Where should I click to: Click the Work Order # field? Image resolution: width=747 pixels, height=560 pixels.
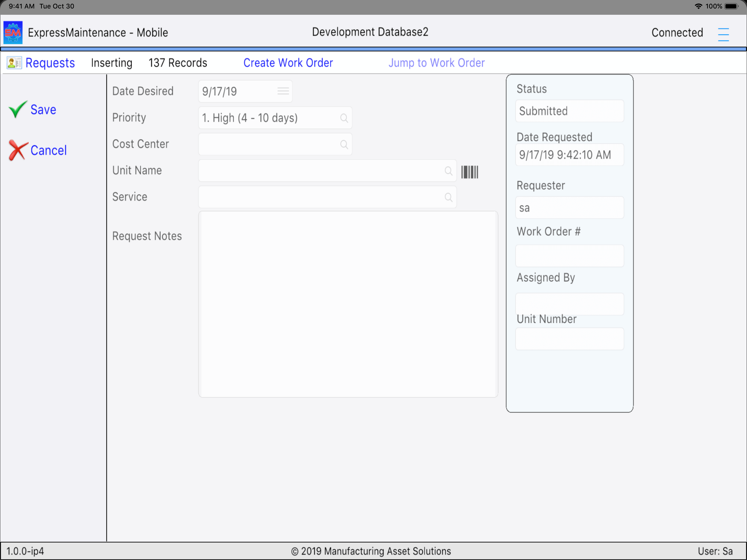[569, 256]
